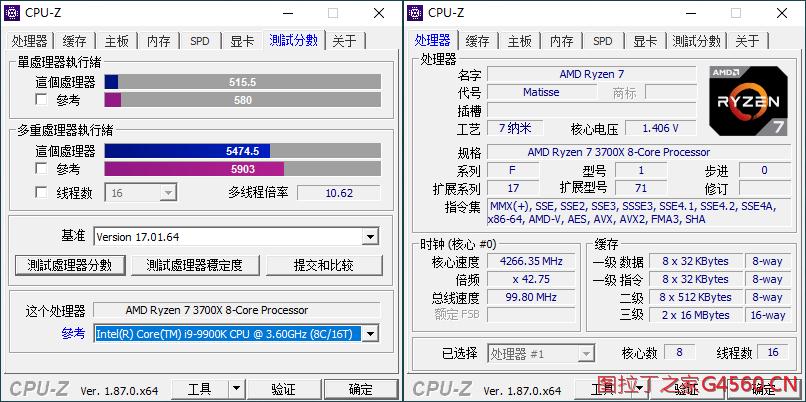The image size is (806, 402).
Task: Click multi-thread score bar showing 5474.5
Action: [x=243, y=151]
